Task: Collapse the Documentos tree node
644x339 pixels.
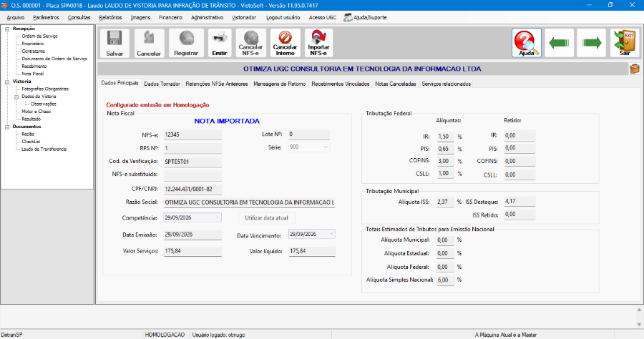Action: (x=7, y=127)
